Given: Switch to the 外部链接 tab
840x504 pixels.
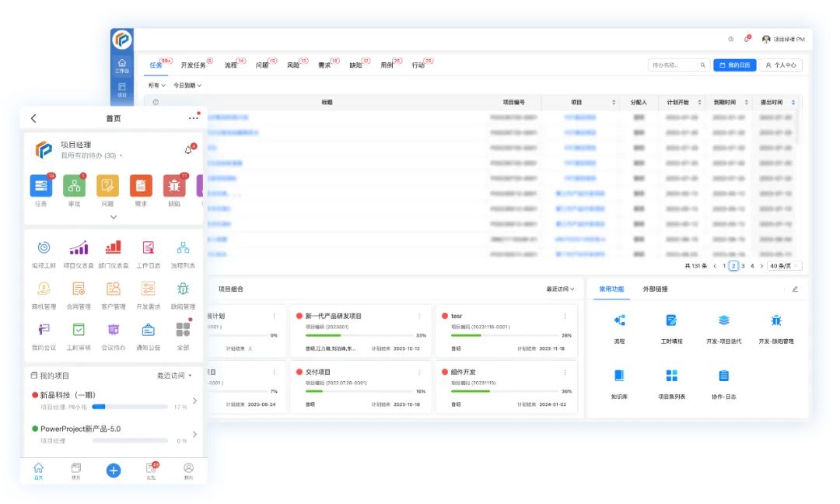Looking at the screenshot, I should pyautogui.click(x=654, y=289).
